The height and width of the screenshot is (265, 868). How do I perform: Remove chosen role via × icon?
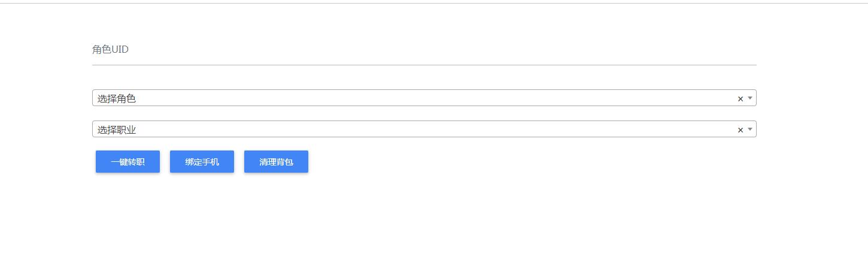(x=740, y=98)
